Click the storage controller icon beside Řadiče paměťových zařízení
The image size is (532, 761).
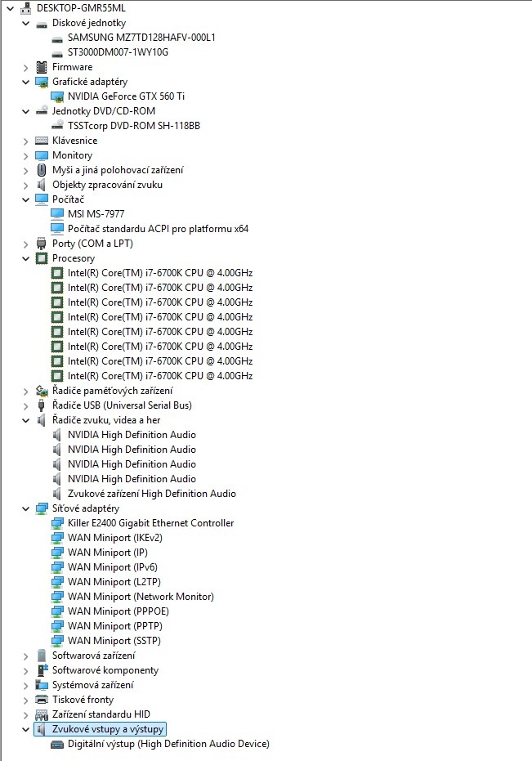point(42,391)
